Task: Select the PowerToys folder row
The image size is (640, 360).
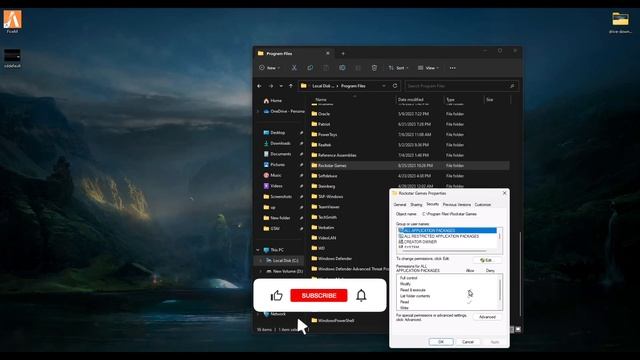Action: pos(410,134)
